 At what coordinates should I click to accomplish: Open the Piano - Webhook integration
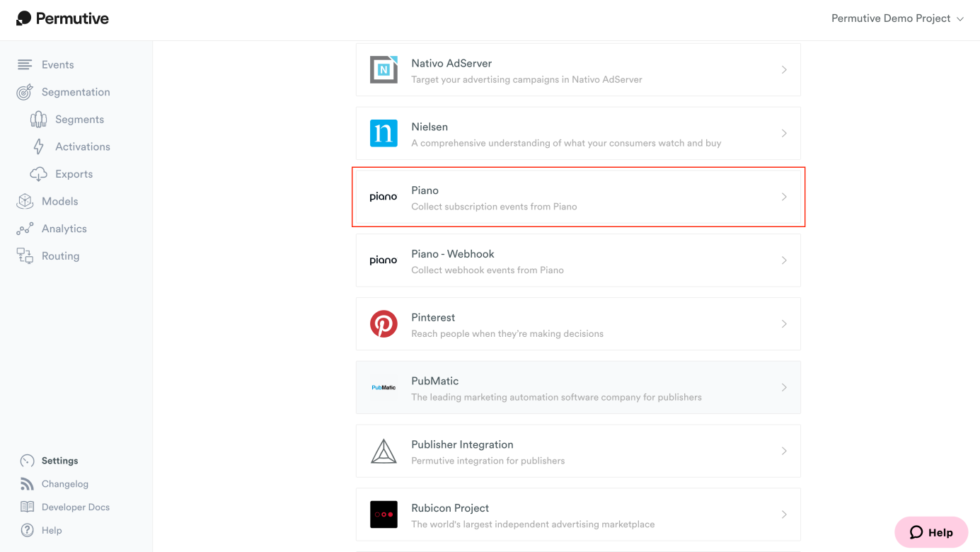(578, 260)
